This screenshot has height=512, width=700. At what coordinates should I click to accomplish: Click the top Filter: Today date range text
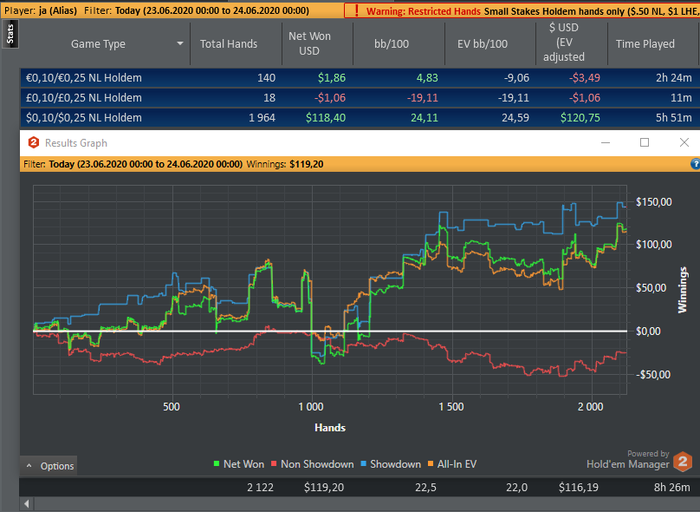(x=196, y=10)
